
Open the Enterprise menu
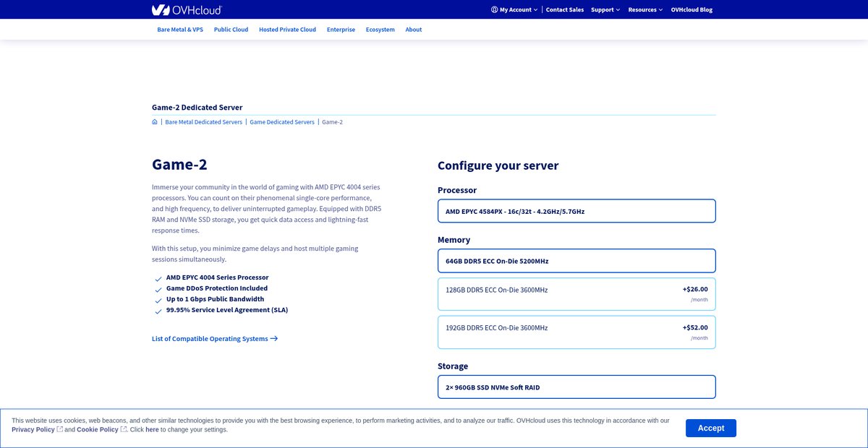[x=341, y=30]
